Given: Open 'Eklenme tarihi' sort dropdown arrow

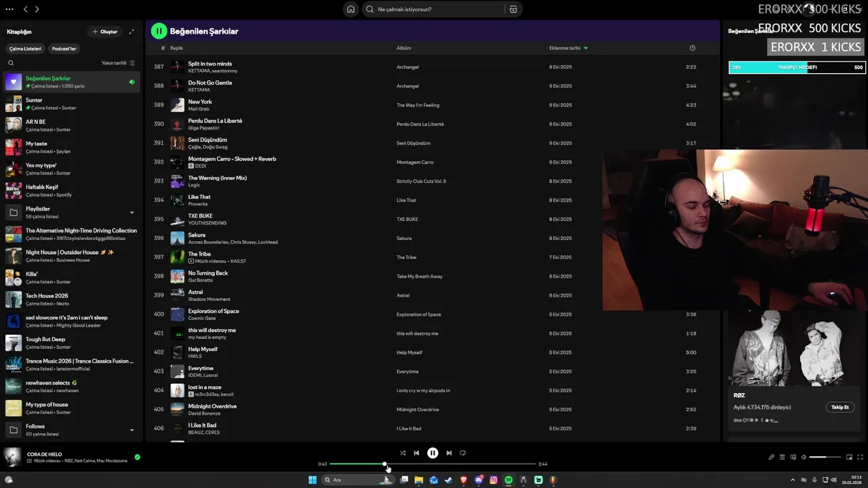Looking at the screenshot, I should pos(586,48).
